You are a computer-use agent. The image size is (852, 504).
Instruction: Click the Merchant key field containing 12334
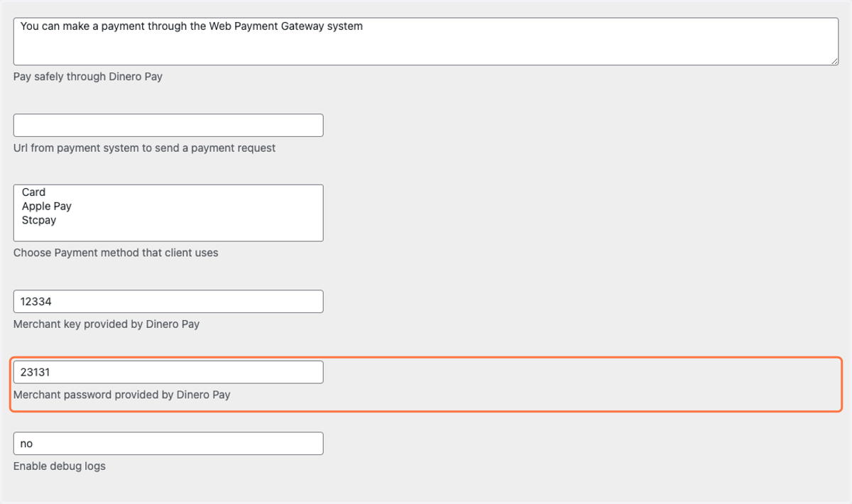[168, 301]
